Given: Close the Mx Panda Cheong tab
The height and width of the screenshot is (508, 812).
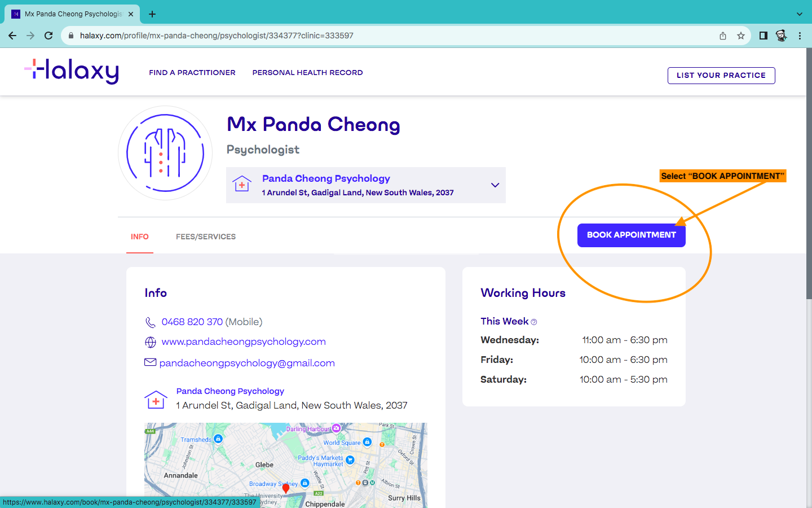Looking at the screenshot, I should pos(131,14).
